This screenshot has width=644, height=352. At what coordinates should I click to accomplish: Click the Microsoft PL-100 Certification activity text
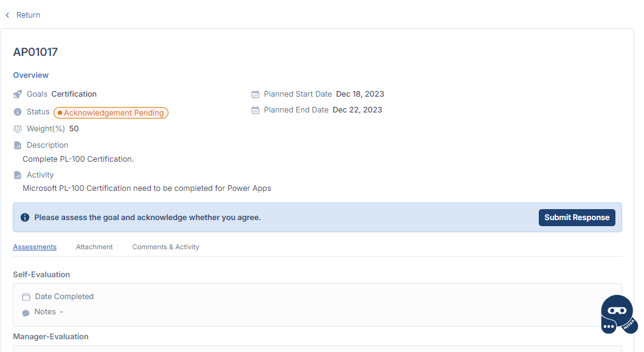(x=147, y=188)
